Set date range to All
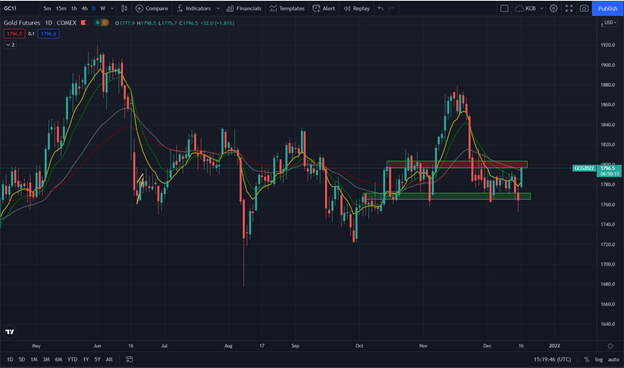The height and width of the screenshot is (368, 624). pos(109,359)
